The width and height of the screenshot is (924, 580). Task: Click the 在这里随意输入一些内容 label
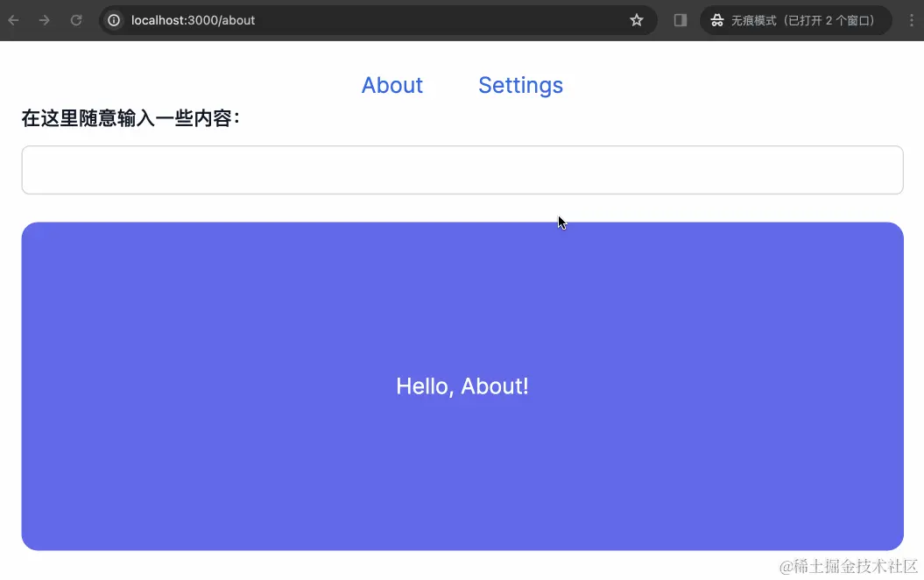click(130, 118)
